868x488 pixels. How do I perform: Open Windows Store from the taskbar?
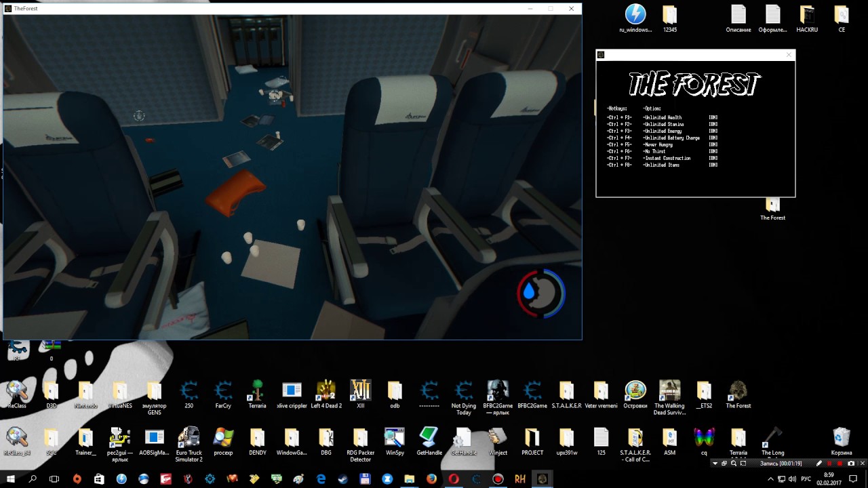pos(99,479)
